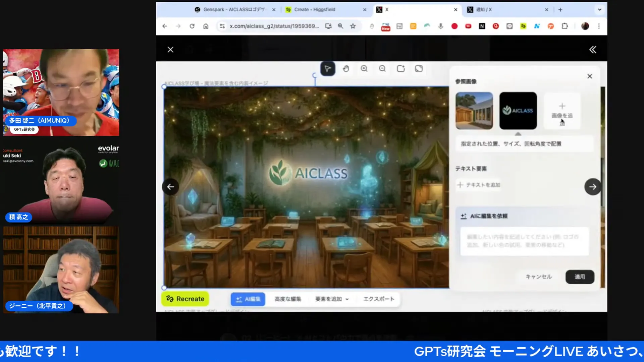Close the image viewer overlay with X
644x362 pixels.
point(170,50)
